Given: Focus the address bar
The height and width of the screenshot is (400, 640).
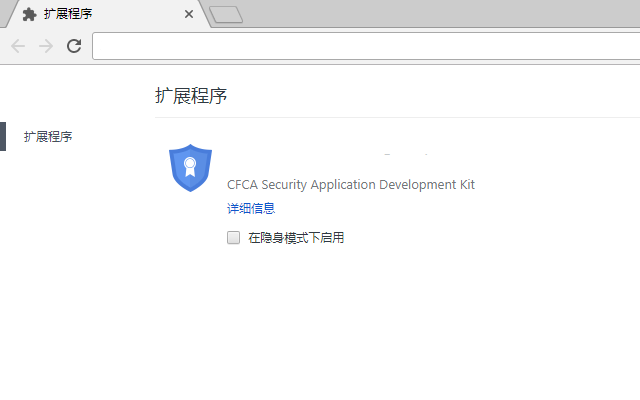Looking at the screenshot, I should [366, 46].
